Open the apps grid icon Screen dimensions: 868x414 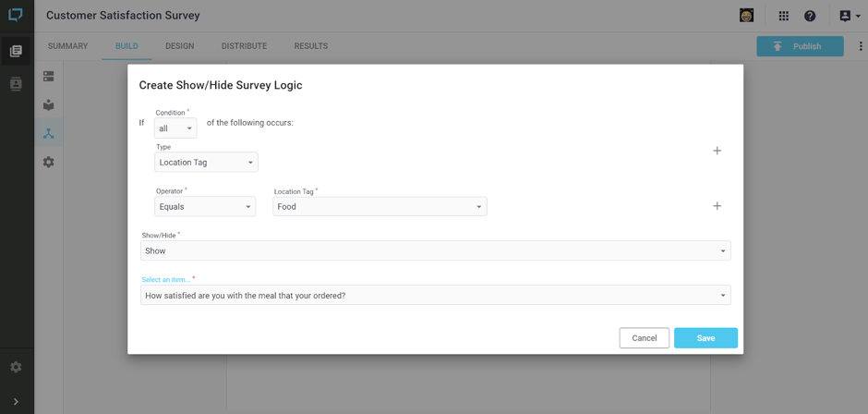[x=783, y=16]
